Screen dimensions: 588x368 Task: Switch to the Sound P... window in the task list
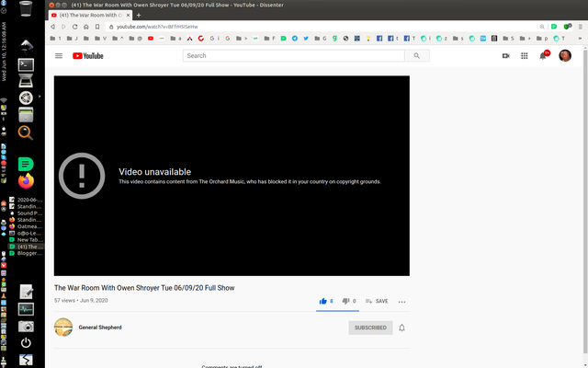[26, 213]
